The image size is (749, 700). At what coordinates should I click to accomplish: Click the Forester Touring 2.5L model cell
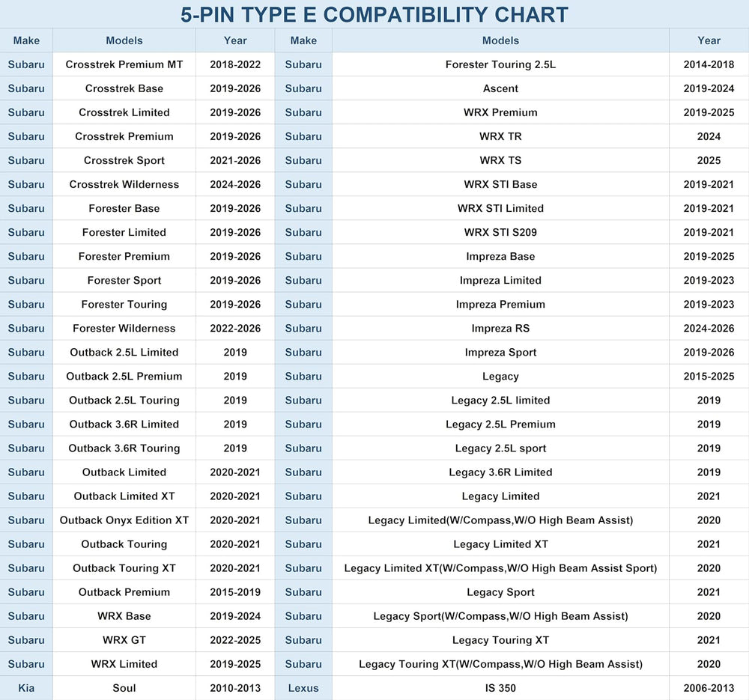[500, 64]
